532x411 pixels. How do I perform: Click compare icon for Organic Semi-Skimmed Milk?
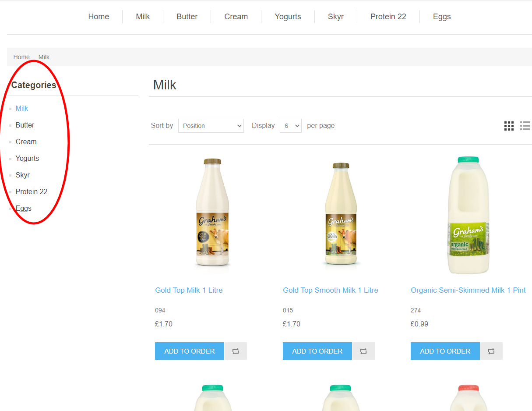(x=491, y=351)
